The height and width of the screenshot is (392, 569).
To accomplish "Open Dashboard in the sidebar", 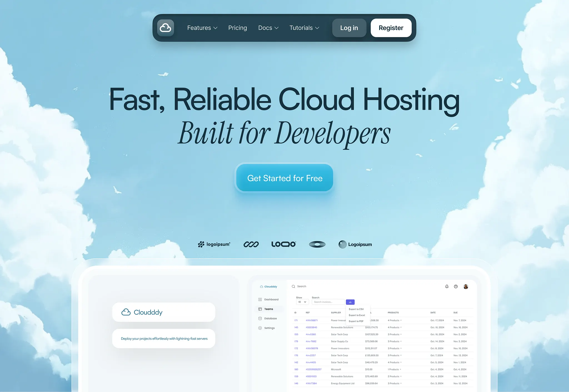I will [268, 299].
